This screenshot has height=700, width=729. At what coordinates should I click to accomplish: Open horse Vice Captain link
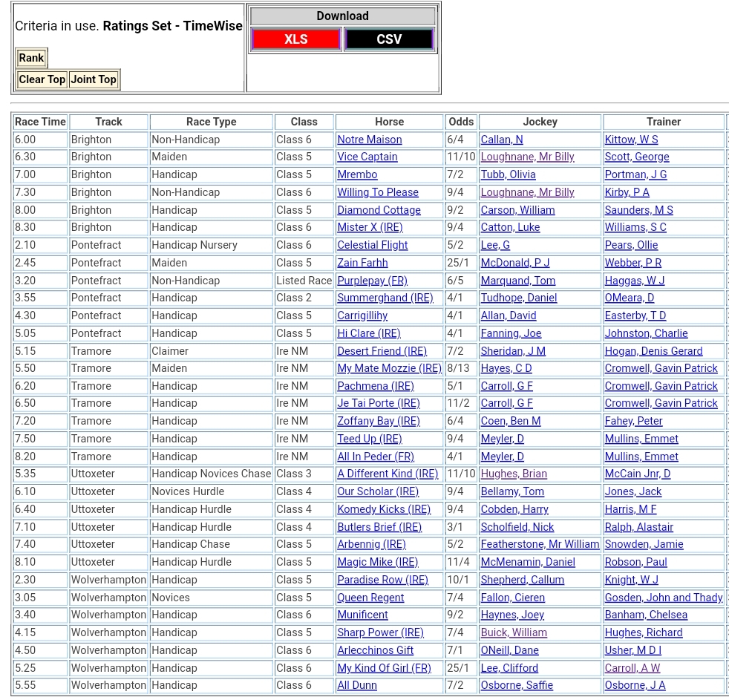pos(367,157)
